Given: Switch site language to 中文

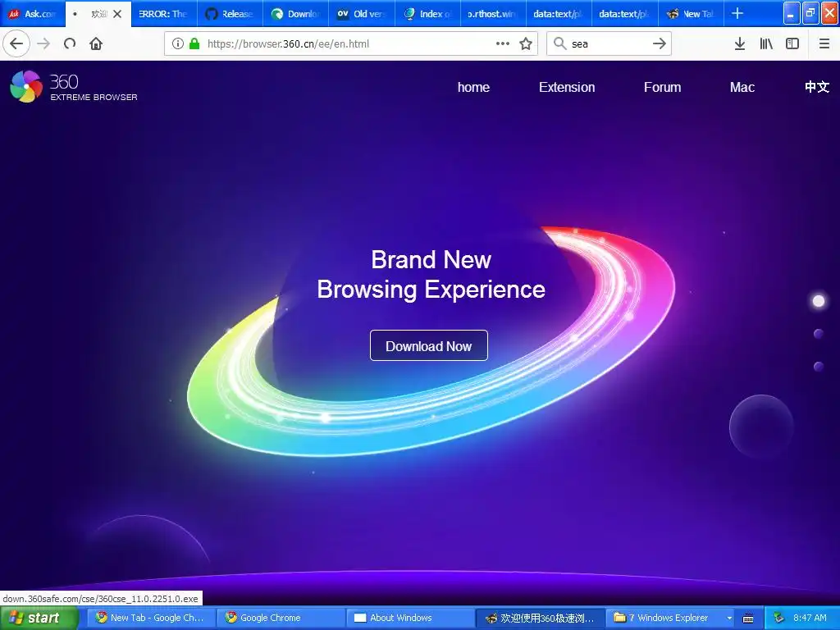Looking at the screenshot, I should pos(817,87).
